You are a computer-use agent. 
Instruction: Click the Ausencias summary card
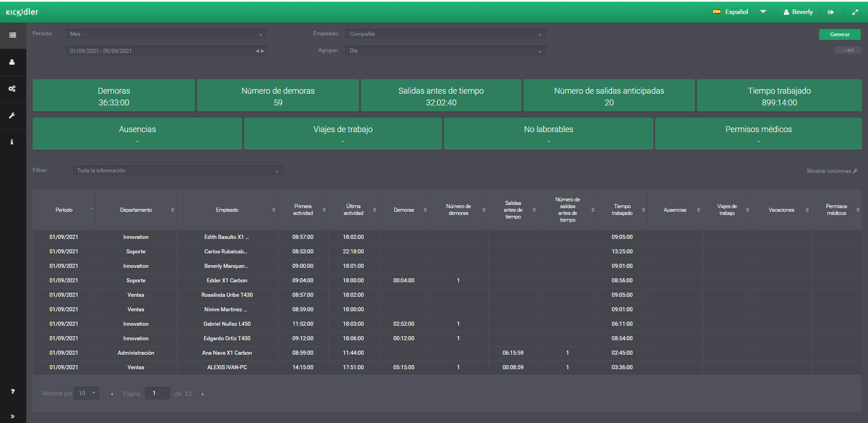pos(137,134)
